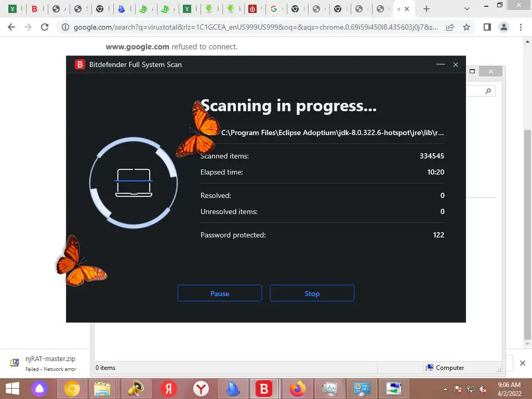Click Computer in the Explorer status bar

(445, 368)
